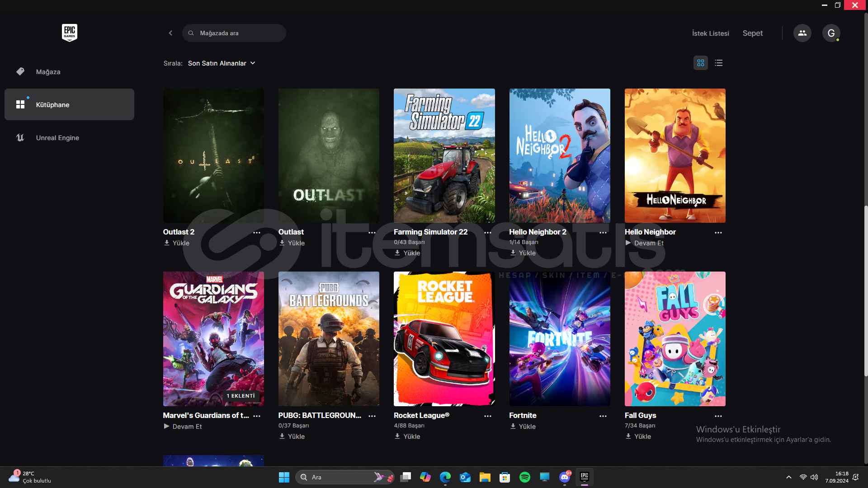868x488 pixels.
Task: Open the Guardians of the Galaxy cover
Action: click(x=213, y=339)
